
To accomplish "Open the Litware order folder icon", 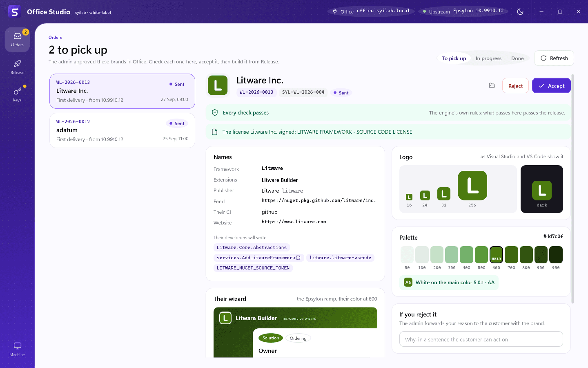I will (492, 85).
